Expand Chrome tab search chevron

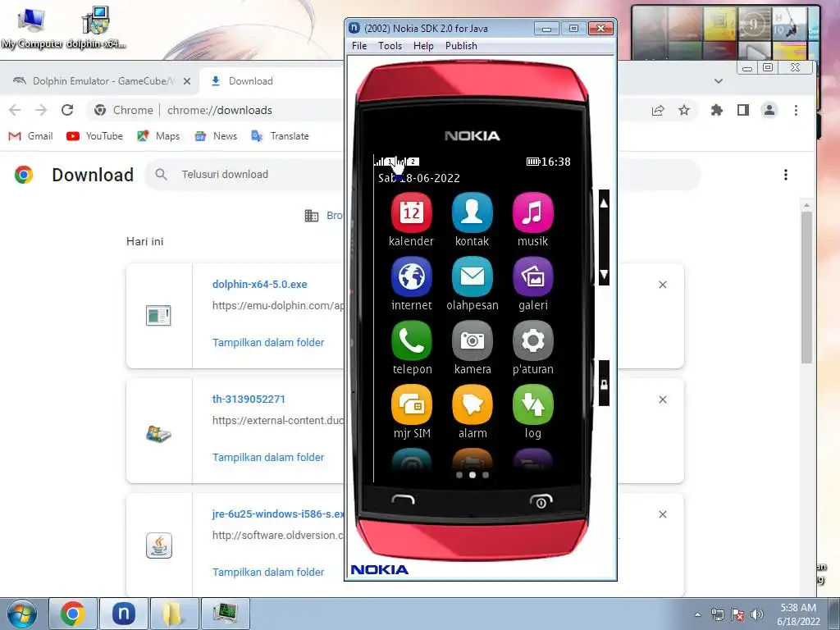tap(719, 81)
